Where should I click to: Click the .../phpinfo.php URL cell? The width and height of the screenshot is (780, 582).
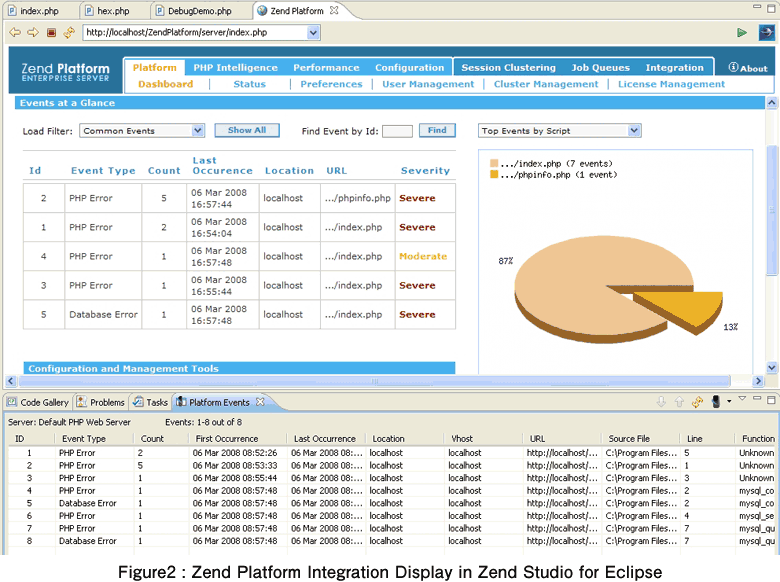click(358, 198)
